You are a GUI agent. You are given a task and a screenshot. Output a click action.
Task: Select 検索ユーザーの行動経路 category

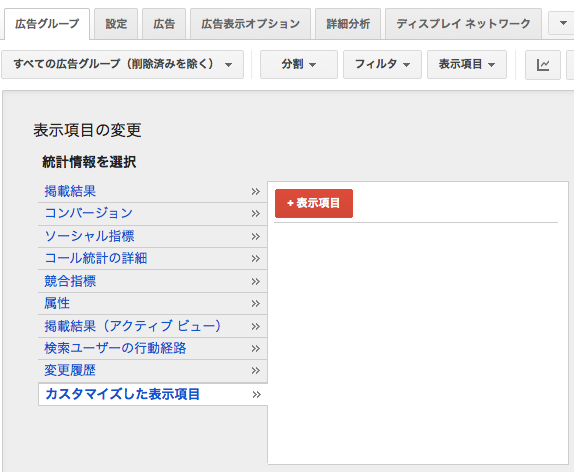[115, 348]
